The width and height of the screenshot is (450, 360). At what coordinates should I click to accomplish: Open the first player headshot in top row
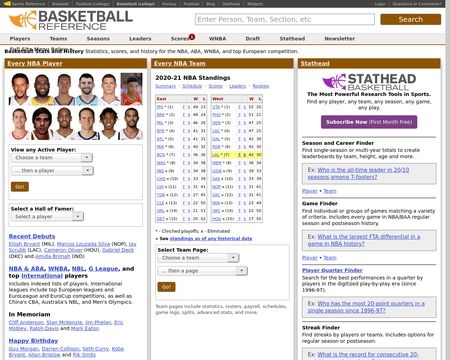pos(20,89)
